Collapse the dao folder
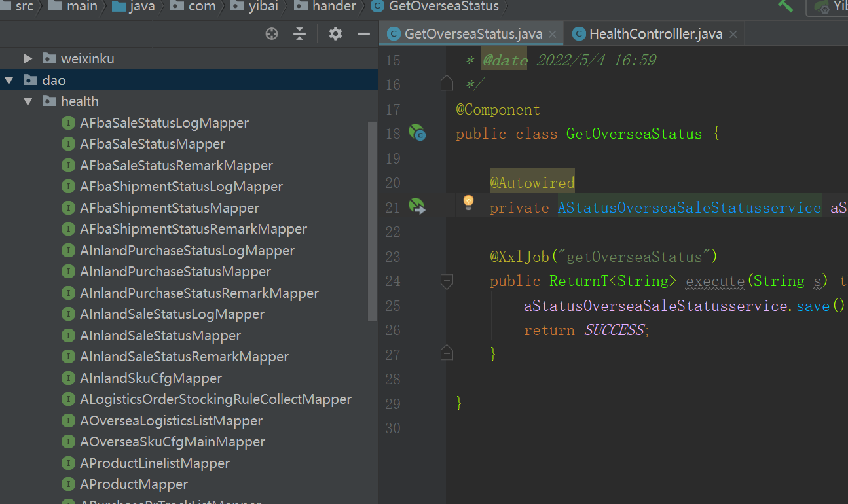The image size is (848, 504). (9, 80)
